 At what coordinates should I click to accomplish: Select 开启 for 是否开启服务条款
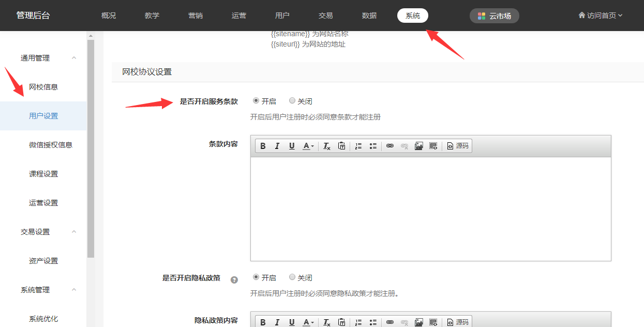[256, 101]
